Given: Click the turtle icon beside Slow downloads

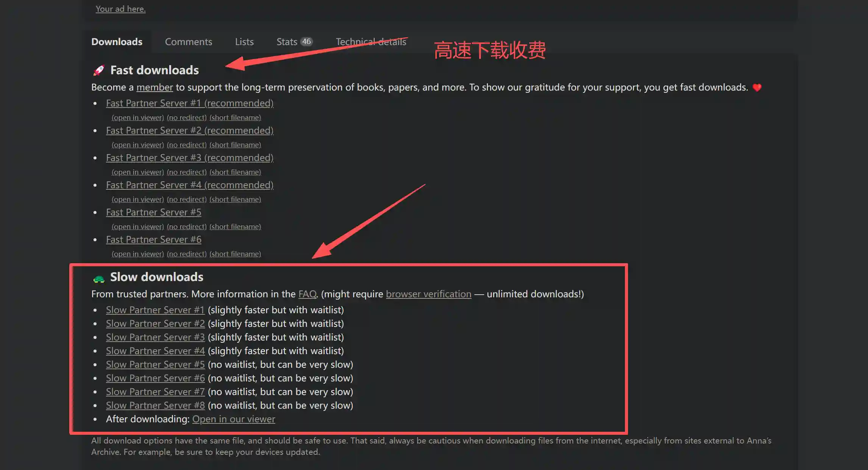Looking at the screenshot, I should pyautogui.click(x=99, y=279).
